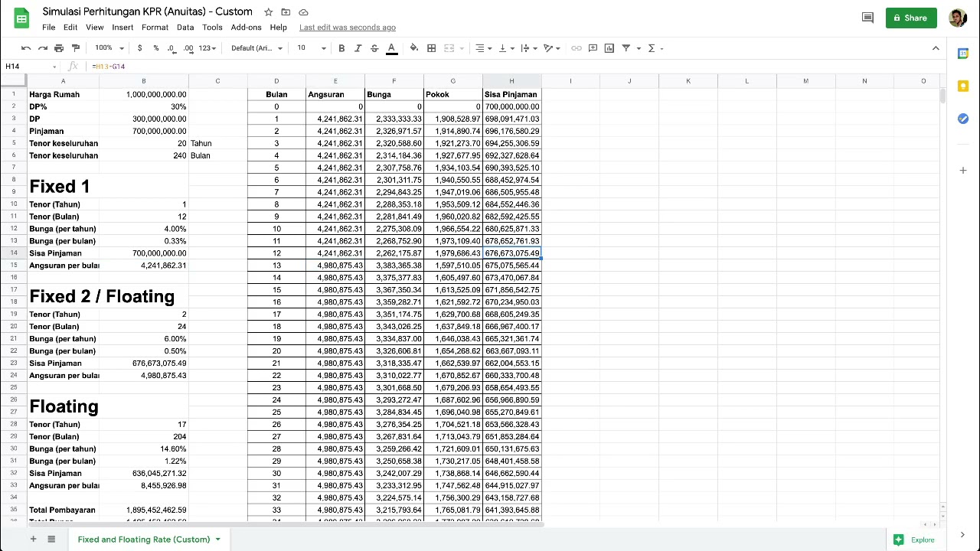Image resolution: width=980 pixels, height=551 pixels.
Task: Show all sheets list icon
Action: tap(51, 540)
